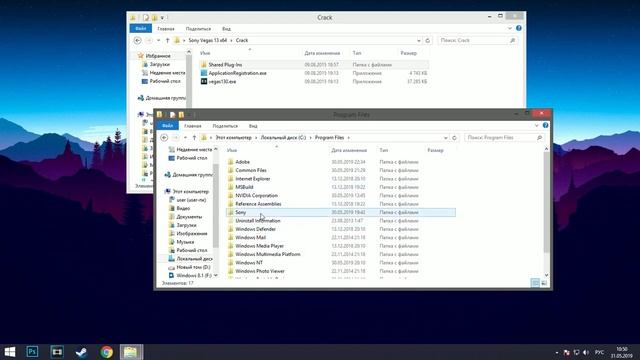Select the Windows Defender folder
This screenshot has width=640, height=360.
coord(340,229)
